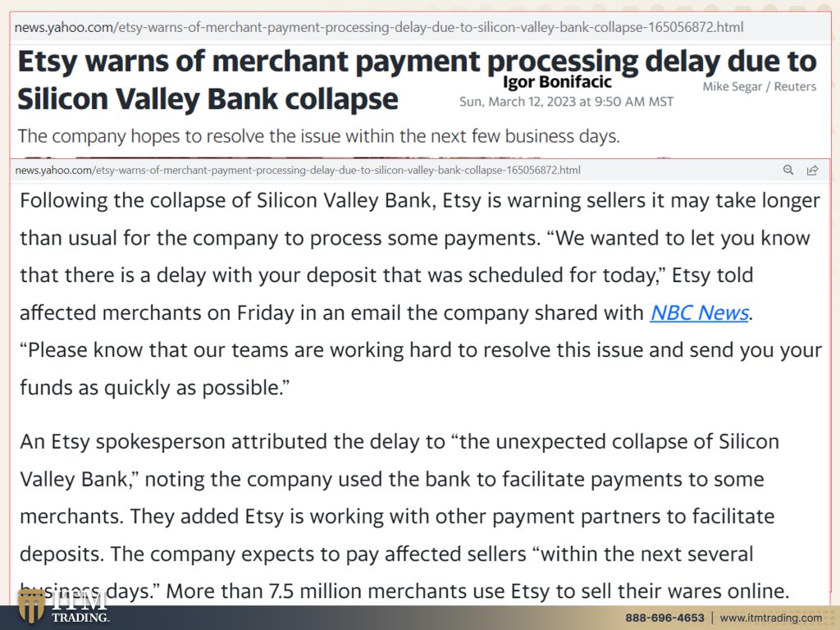The height and width of the screenshot is (630, 840).
Task: Click the share icon in lower address bar
Action: (812, 171)
